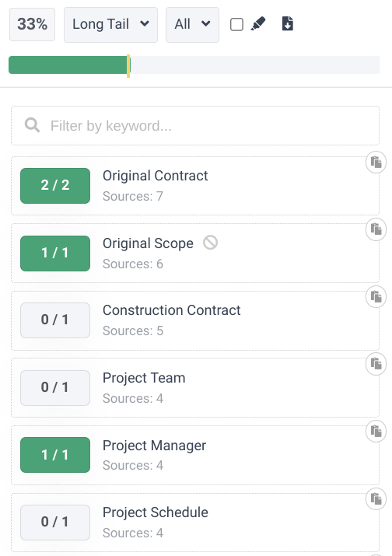Select the 1 / 1 Project Manager badge
Image resolution: width=392 pixels, height=556 pixels.
55,455
